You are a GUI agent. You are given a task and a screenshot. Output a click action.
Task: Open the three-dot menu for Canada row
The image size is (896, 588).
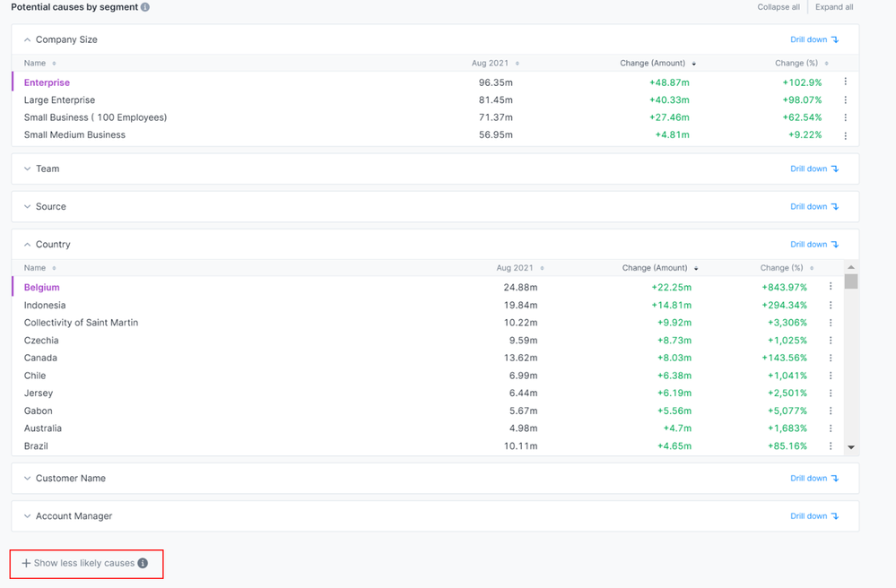point(831,358)
